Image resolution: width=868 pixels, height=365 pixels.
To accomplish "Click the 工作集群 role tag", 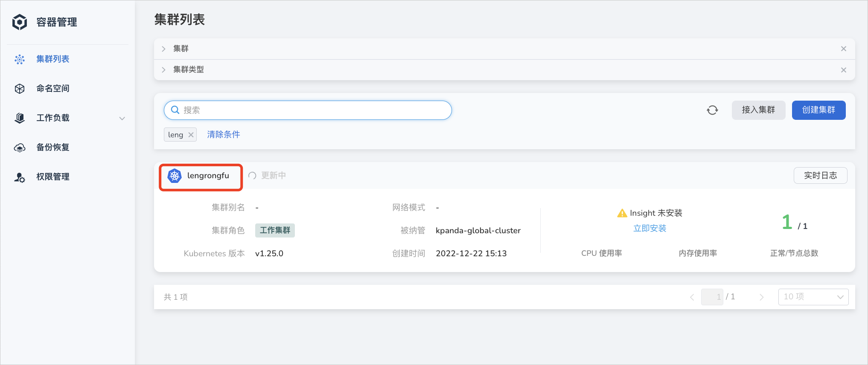I will [x=275, y=231].
